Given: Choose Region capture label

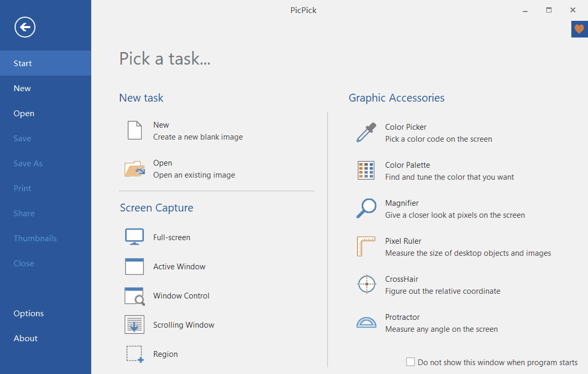Looking at the screenshot, I should [165, 354].
